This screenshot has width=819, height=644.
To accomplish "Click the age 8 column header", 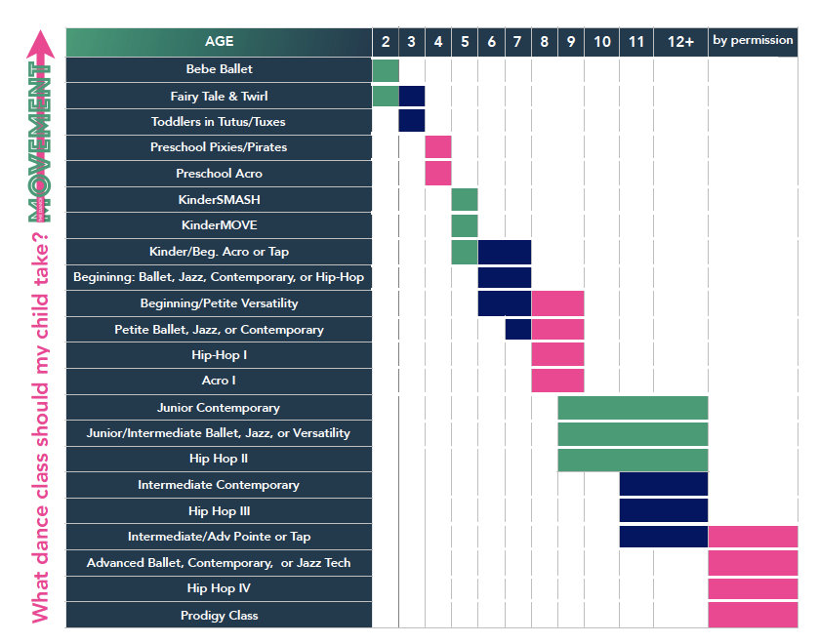I will click(545, 42).
